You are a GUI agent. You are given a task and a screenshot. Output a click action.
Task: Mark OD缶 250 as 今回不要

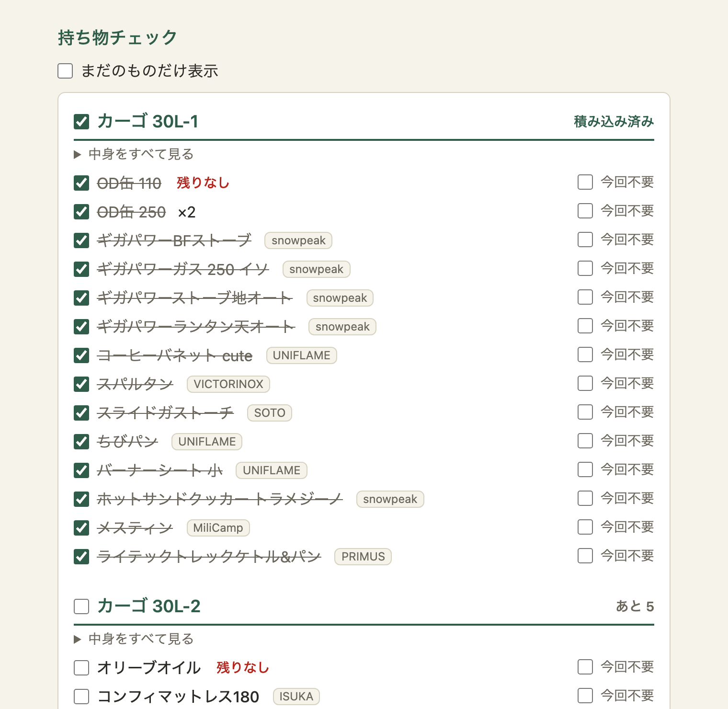[585, 211]
